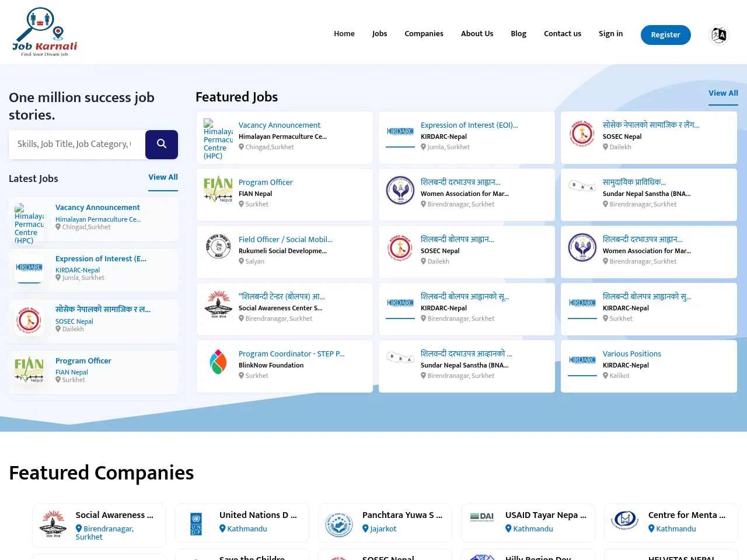
Task: Click the Register button
Action: pyautogui.click(x=665, y=35)
